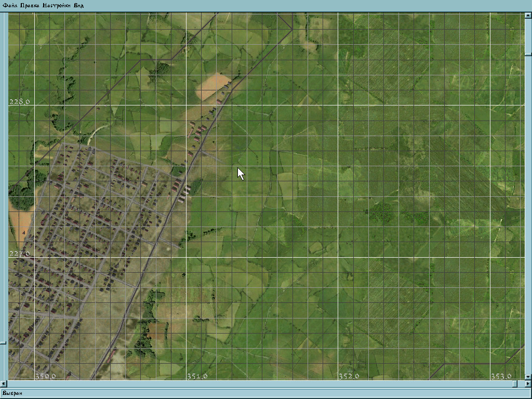Open the Файл menu
532x399 pixels.
(x=10, y=5)
